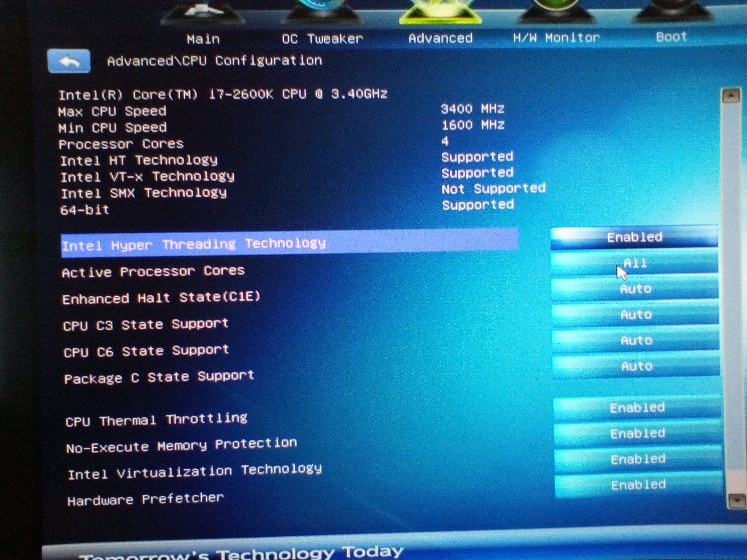Click the back arrow icon
747x560 pixels.
pos(69,61)
